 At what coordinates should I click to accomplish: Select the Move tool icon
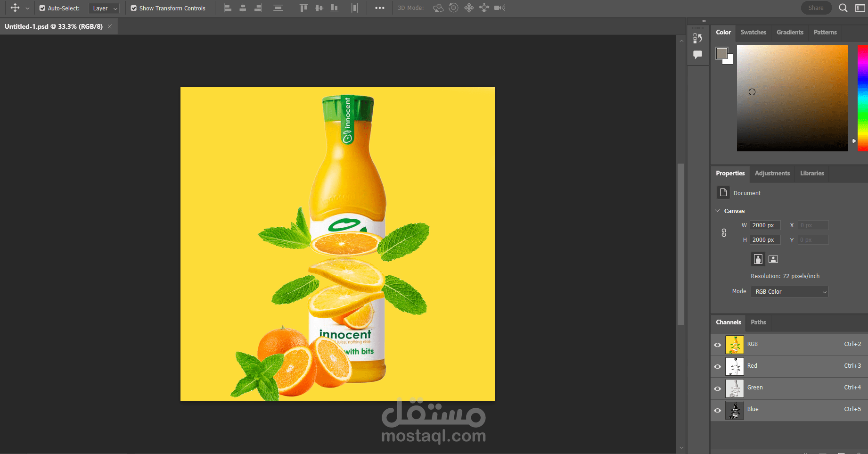[15, 8]
